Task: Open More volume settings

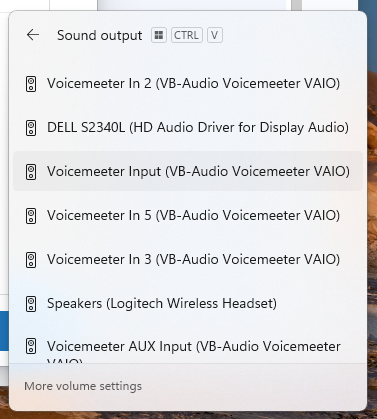Action: 83,386
